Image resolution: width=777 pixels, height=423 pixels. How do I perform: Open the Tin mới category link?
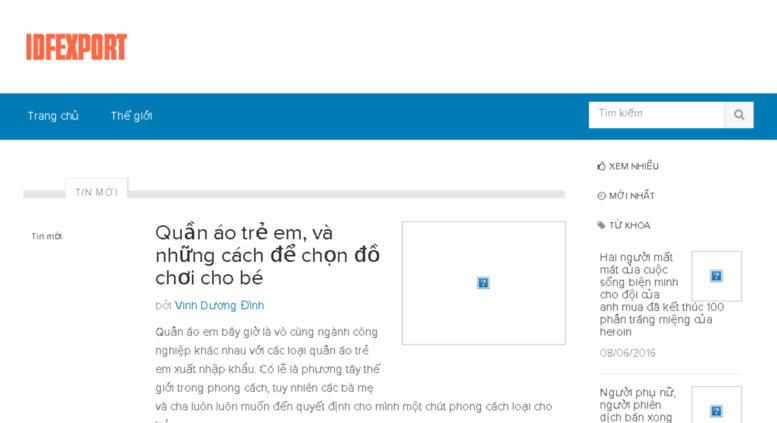[x=47, y=236]
